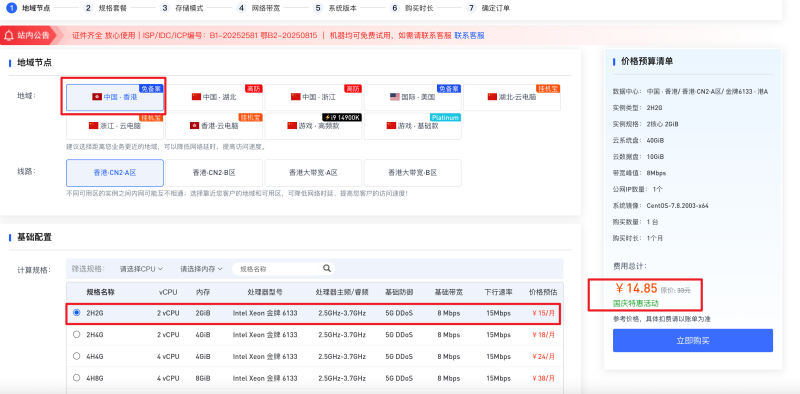Select region 湖北·云电脑
The width and height of the screenshot is (800, 394).
coord(512,97)
